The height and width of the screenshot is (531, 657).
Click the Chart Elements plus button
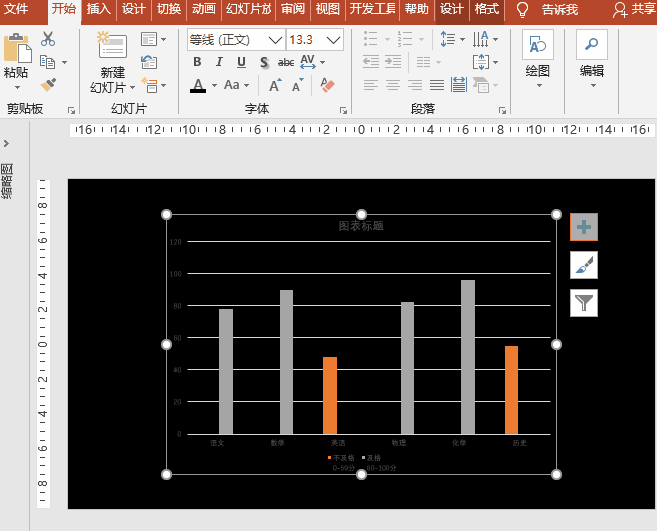pos(584,227)
